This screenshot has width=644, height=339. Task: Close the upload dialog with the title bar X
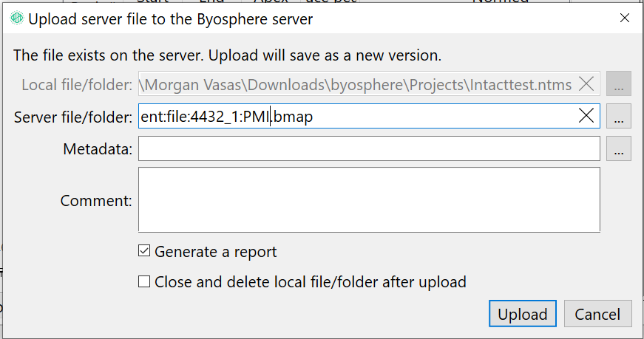[x=625, y=18]
